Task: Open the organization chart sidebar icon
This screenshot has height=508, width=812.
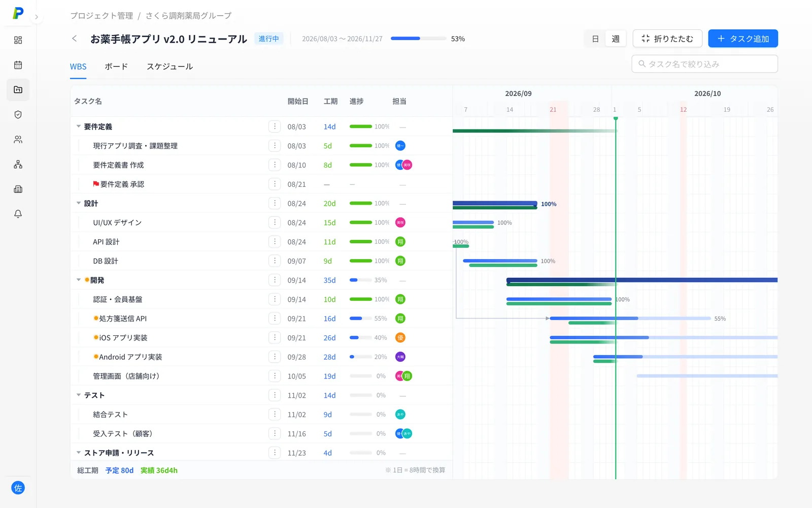Action: point(18,165)
